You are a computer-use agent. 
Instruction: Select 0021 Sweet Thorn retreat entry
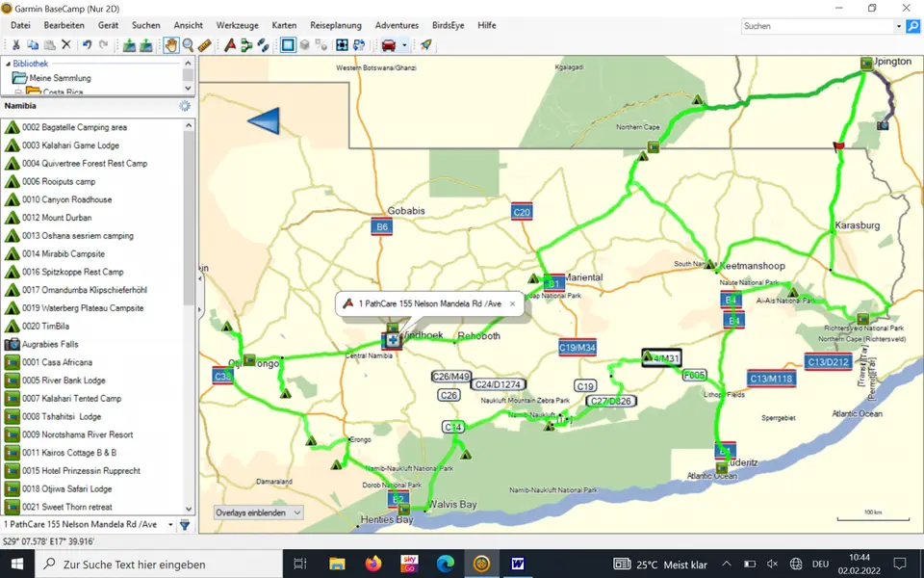click(x=92, y=507)
